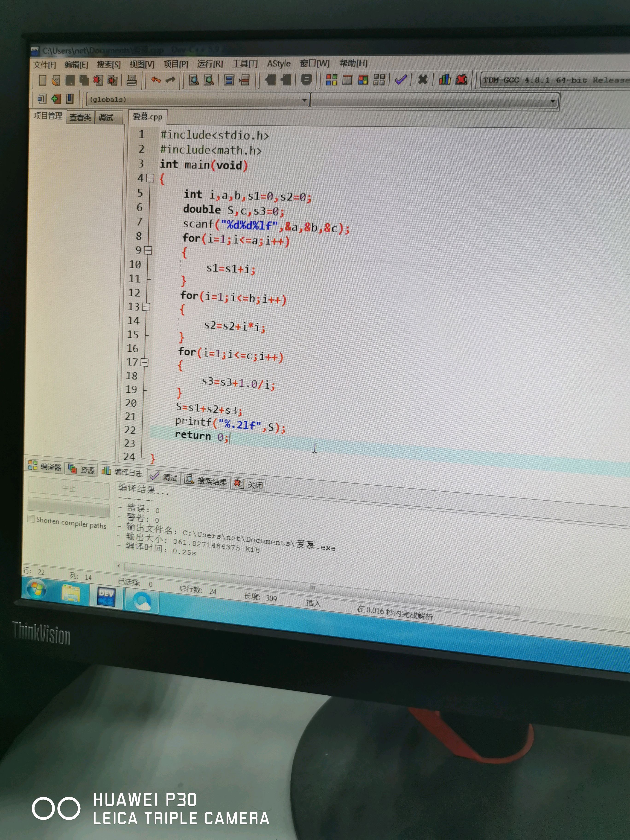Click the Save All toolbar icon
This screenshot has height=840, width=630.
84,80
